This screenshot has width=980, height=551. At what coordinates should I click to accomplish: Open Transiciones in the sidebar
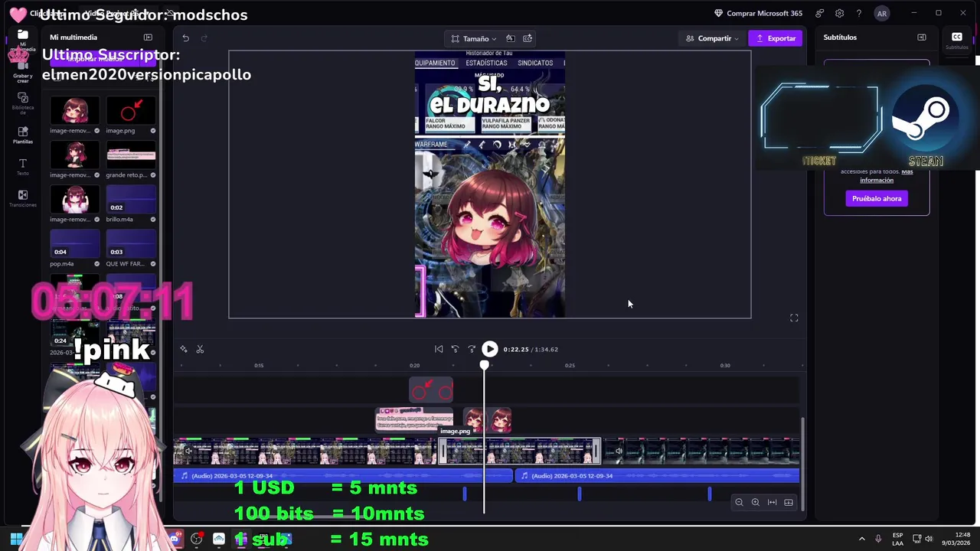pyautogui.click(x=22, y=199)
